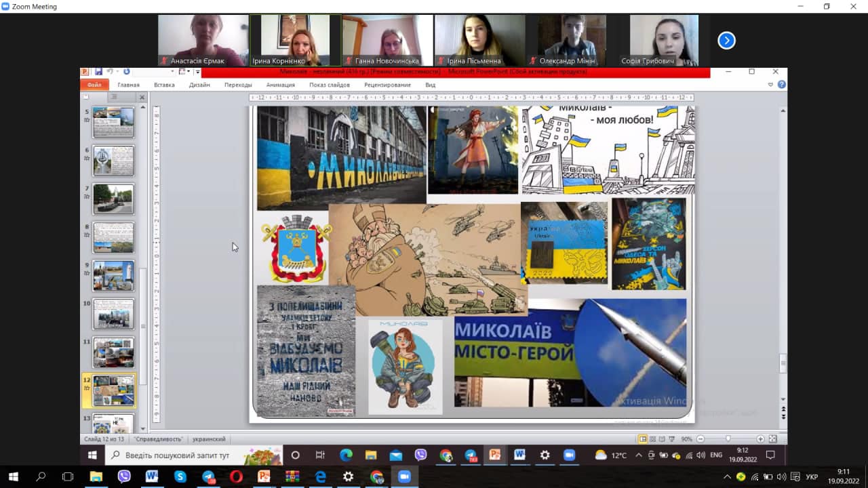The image size is (868, 488).
Task: Click zoom in plus button
Action: (760, 439)
